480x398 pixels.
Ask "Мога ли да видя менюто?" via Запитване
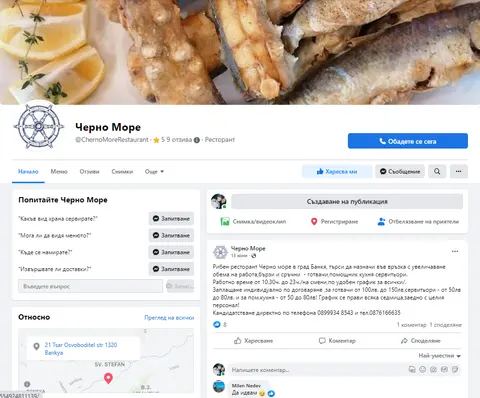pos(171,235)
